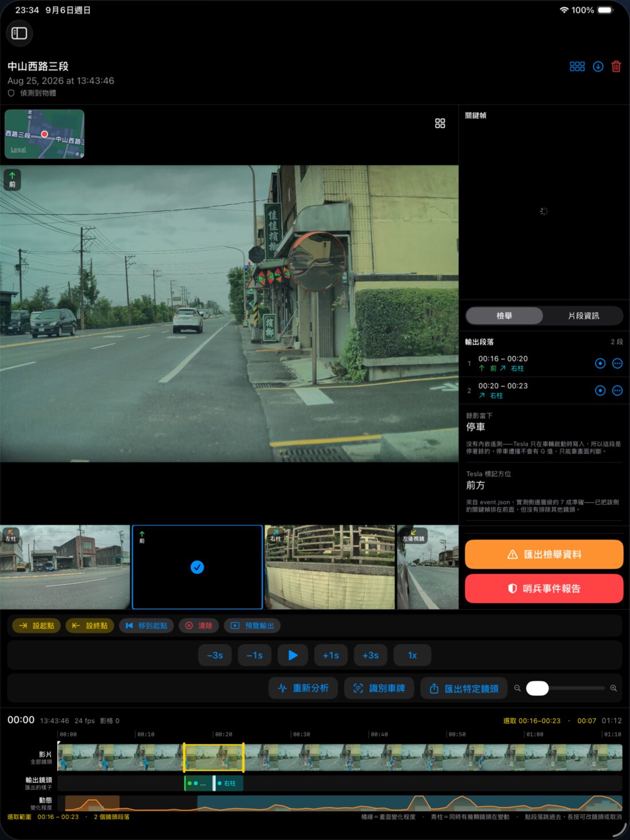Switch to the 片段資訊 tab
Viewport: 630px width, 840px height.
pos(583,316)
